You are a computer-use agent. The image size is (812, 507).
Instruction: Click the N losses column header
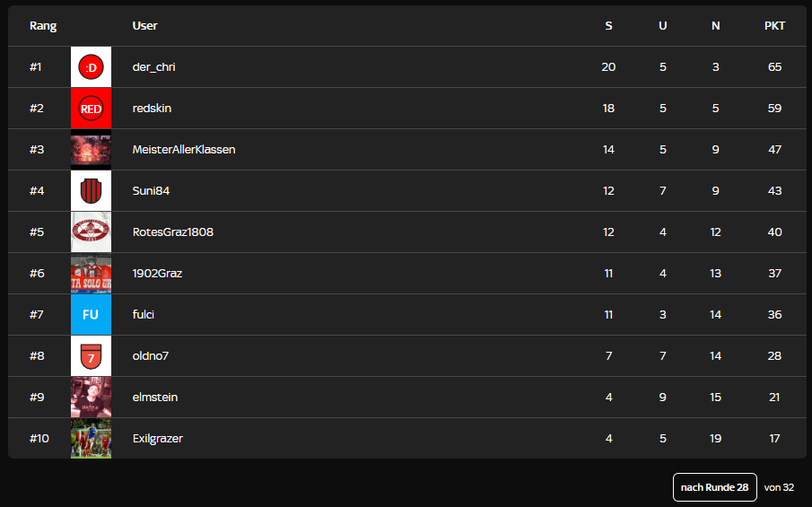[715, 26]
